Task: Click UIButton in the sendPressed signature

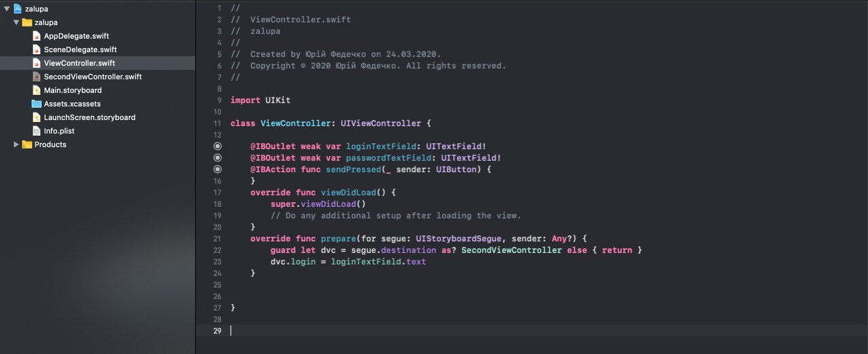Action: point(456,170)
